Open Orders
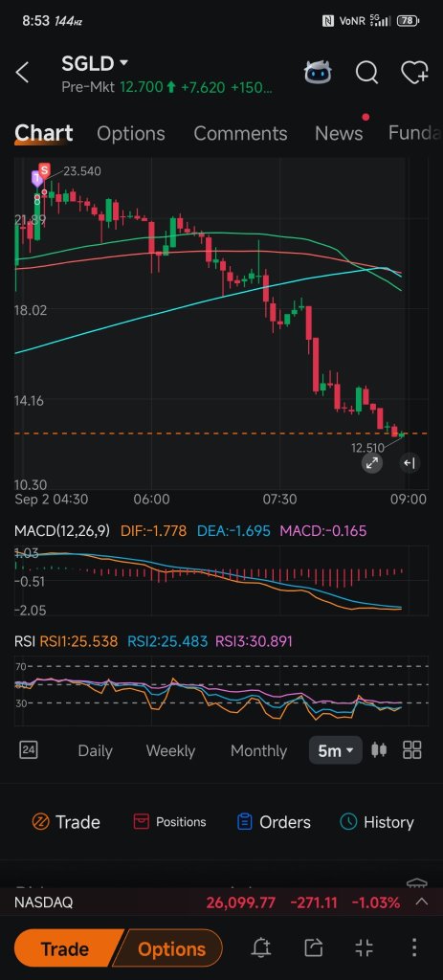This screenshot has height=980, width=443. coord(275,822)
